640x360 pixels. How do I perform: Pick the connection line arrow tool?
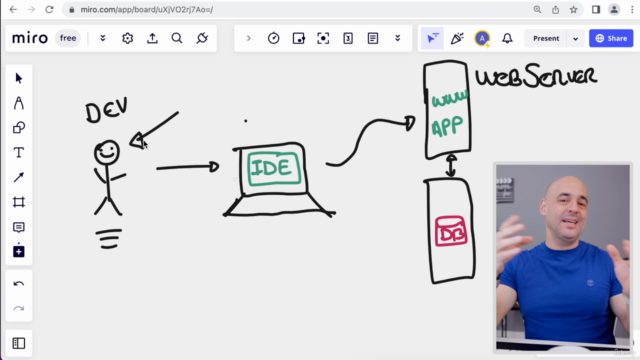(18, 178)
